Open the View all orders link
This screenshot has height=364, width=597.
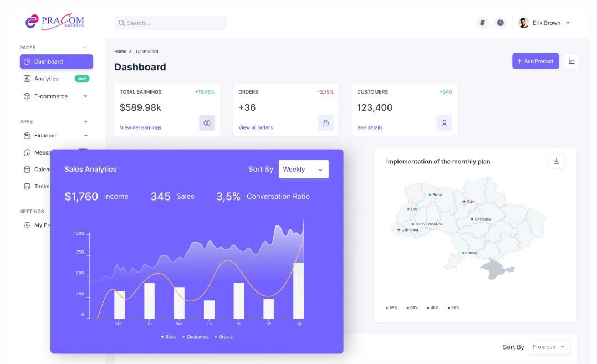[256, 127]
